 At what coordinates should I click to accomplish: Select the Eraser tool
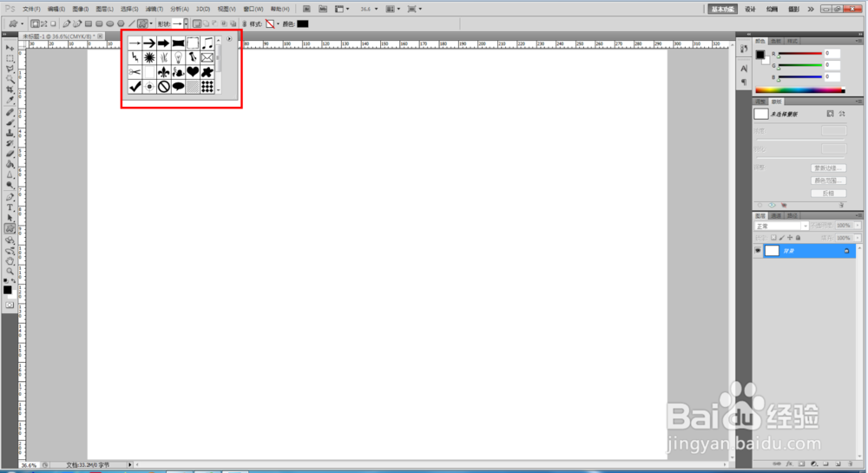click(10, 154)
